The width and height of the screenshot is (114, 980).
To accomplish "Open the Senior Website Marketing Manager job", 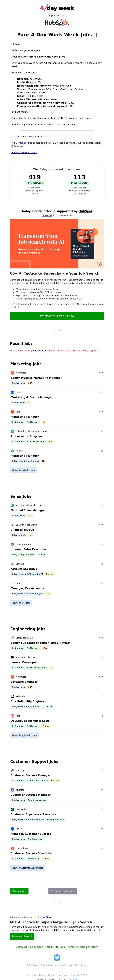I will point(36,378).
